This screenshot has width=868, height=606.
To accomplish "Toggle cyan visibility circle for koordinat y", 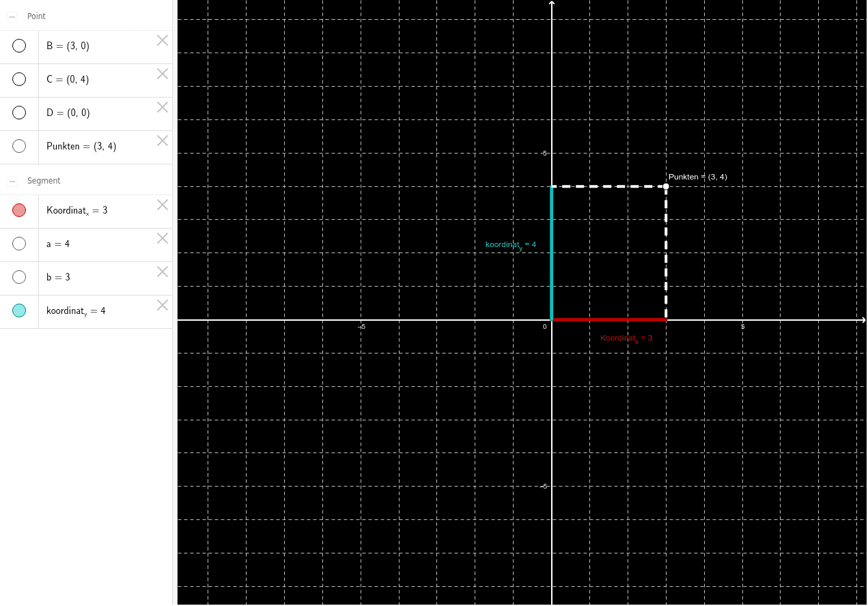I will pos(19,311).
